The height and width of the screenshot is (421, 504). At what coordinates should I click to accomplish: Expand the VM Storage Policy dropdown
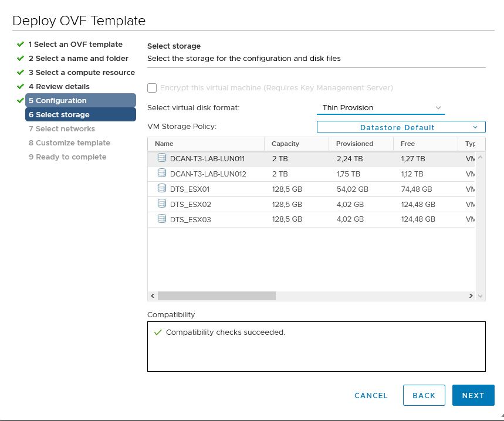point(401,127)
